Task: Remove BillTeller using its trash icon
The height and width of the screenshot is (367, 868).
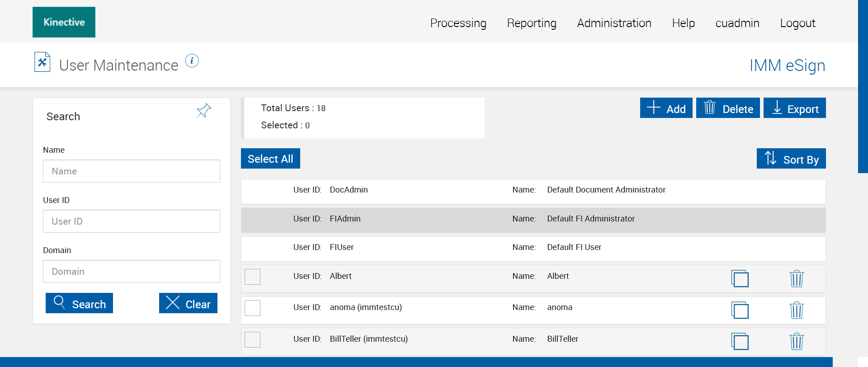Action: pyautogui.click(x=797, y=341)
